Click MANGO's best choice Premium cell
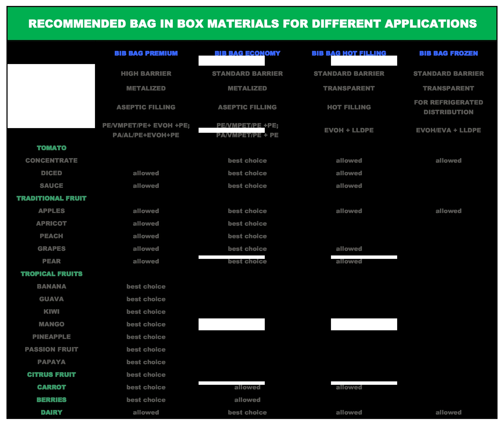The height and width of the screenshot is (426, 504). (146, 324)
